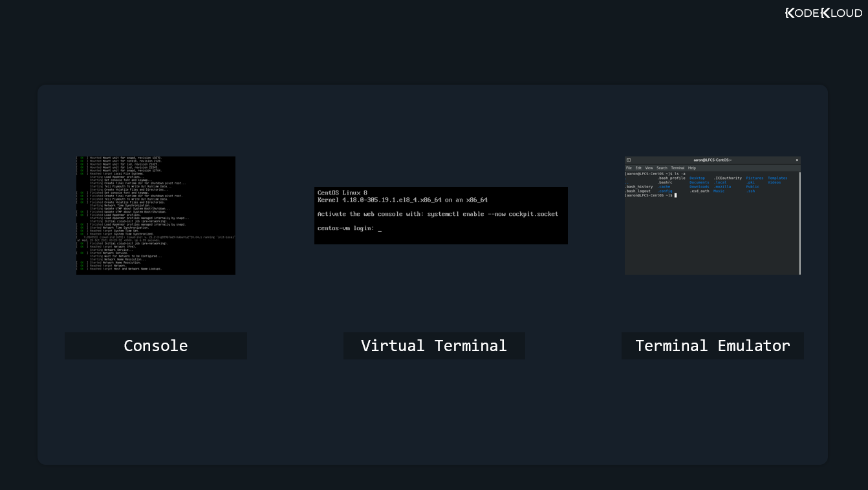Click the CentOS login screen thumbnail
Image resolution: width=868 pixels, height=490 pixels.
[x=440, y=215]
